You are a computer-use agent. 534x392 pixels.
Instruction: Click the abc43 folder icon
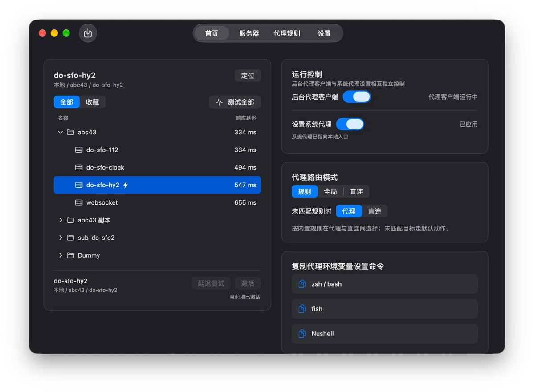(x=70, y=132)
